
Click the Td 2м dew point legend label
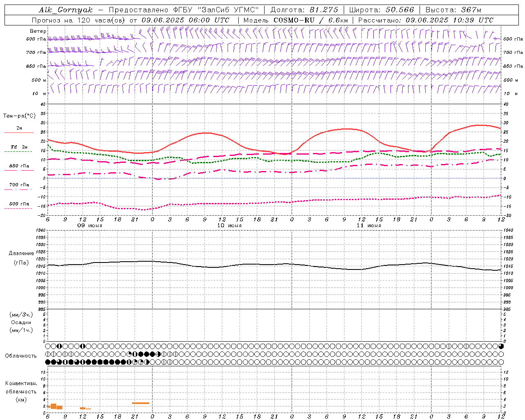[19, 147]
